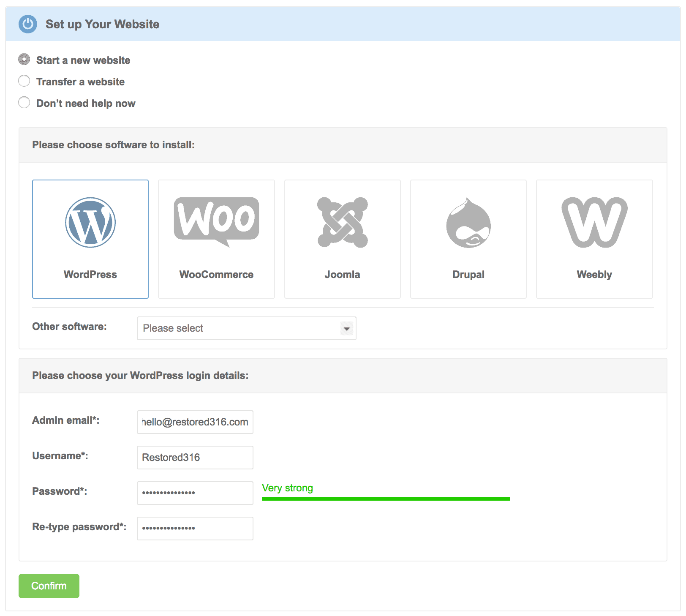The image size is (686, 616).
Task: Click Please choose software to install heading
Action: pyautogui.click(x=114, y=145)
